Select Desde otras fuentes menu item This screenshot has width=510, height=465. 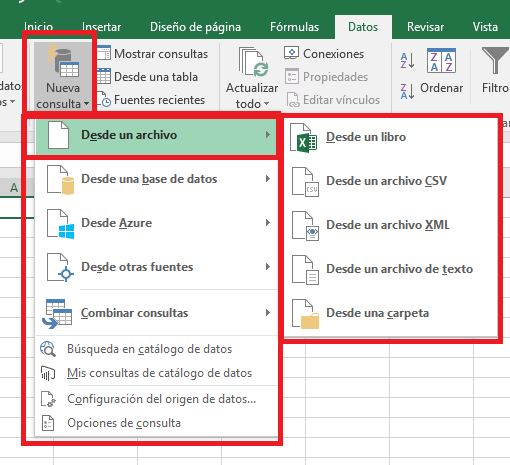pyautogui.click(x=156, y=267)
